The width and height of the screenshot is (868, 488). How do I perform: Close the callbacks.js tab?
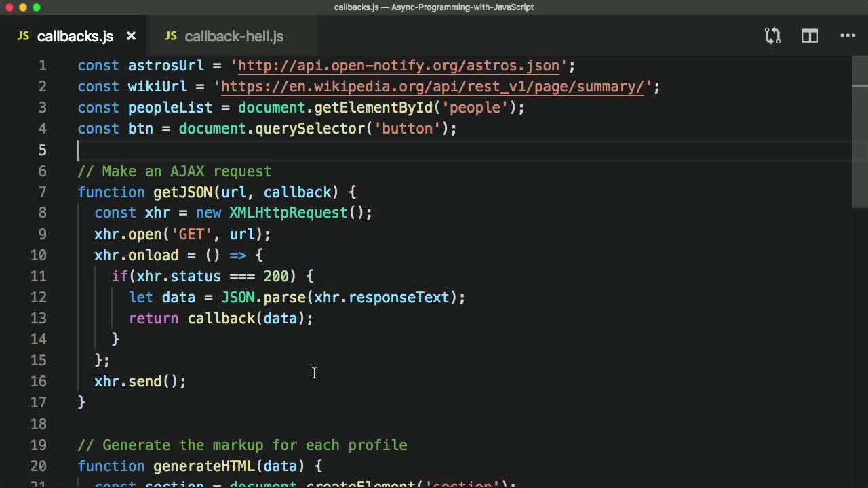[x=131, y=36]
